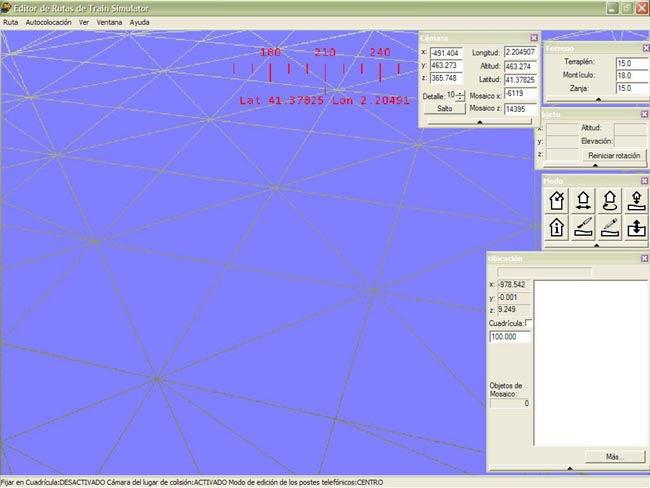The width and height of the screenshot is (650, 488).
Task: Choose the raise/lower terrain tool icon
Action: (x=635, y=228)
